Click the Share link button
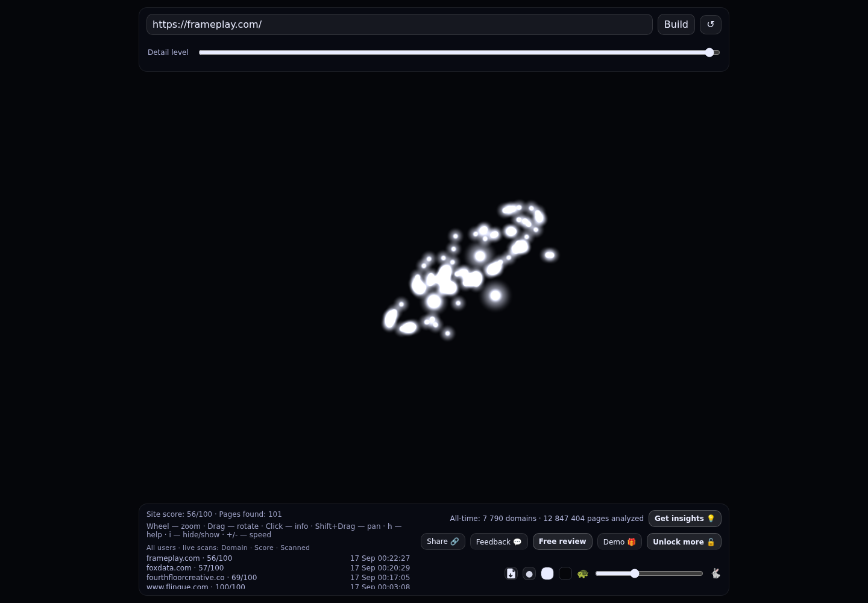This screenshot has height=603, width=868. pyautogui.click(x=443, y=541)
